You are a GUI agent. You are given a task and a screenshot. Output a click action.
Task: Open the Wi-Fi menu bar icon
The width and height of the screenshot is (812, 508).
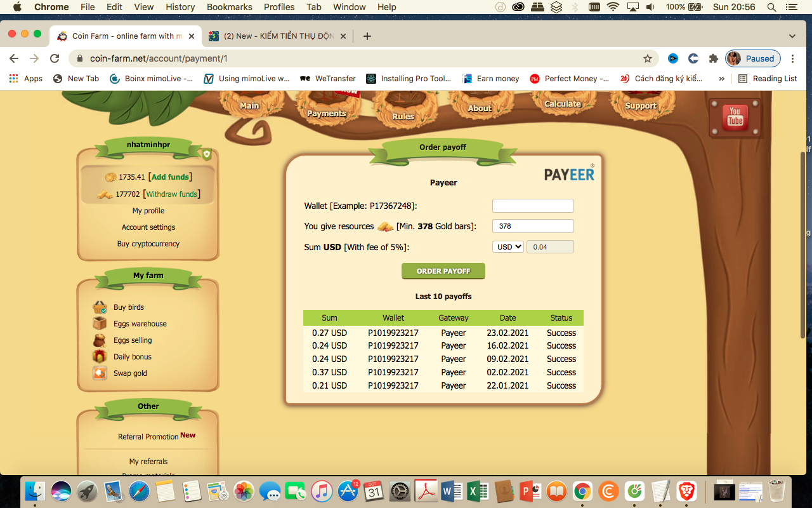click(613, 7)
